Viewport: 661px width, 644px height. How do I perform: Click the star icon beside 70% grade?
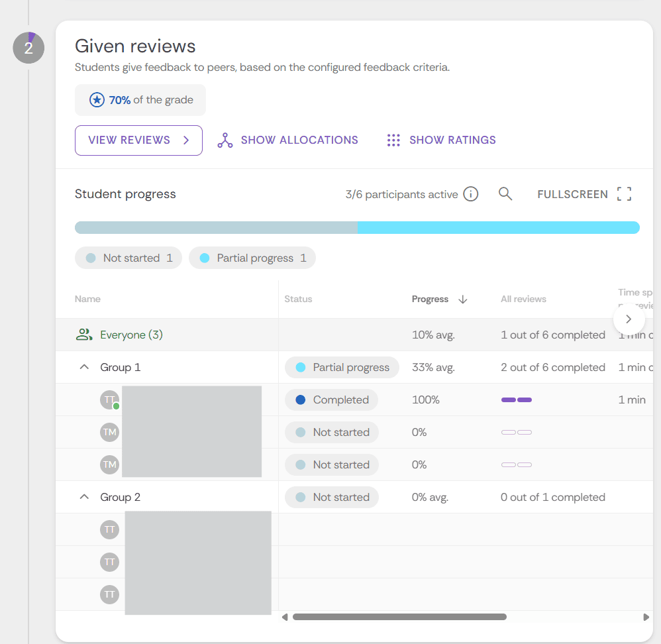pyautogui.click(x=97, y=100)
